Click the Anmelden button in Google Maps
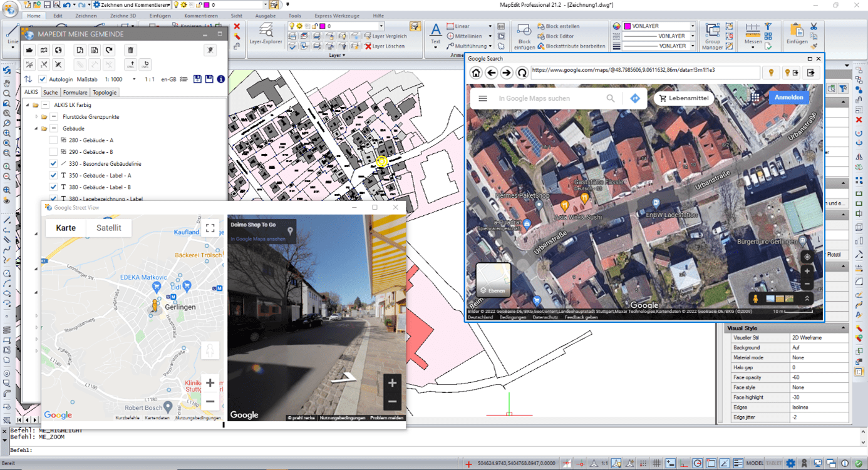868x470 pixels. (788, 98)
